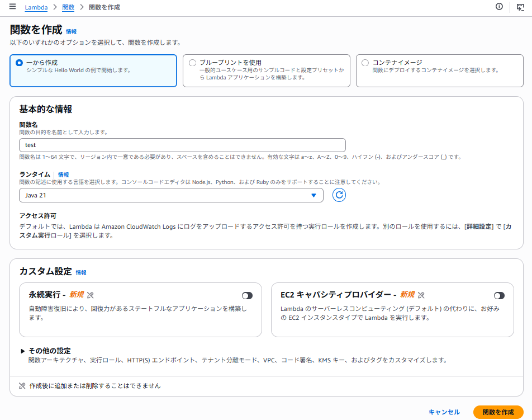Go to 関数 breadcrumb link
The height and width of the screenshot is (420, 532).
pos(68,7)
